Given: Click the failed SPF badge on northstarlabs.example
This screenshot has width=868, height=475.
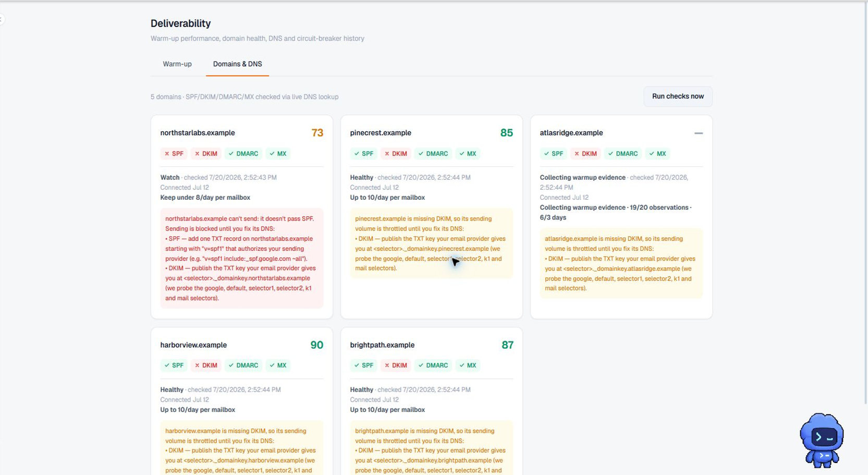Looking at the screenshot, I should click(174, 154).
